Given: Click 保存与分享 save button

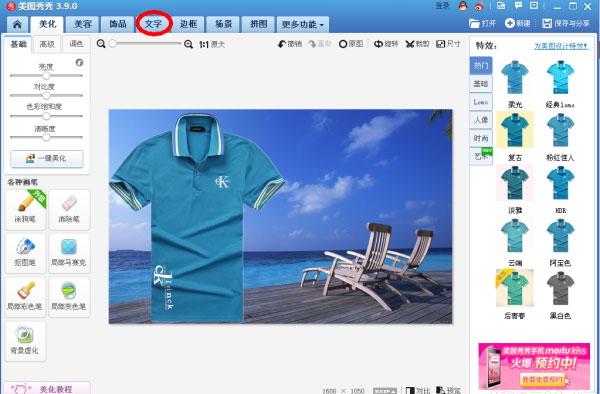Looking at the screenshot, I should click(566, 23).
